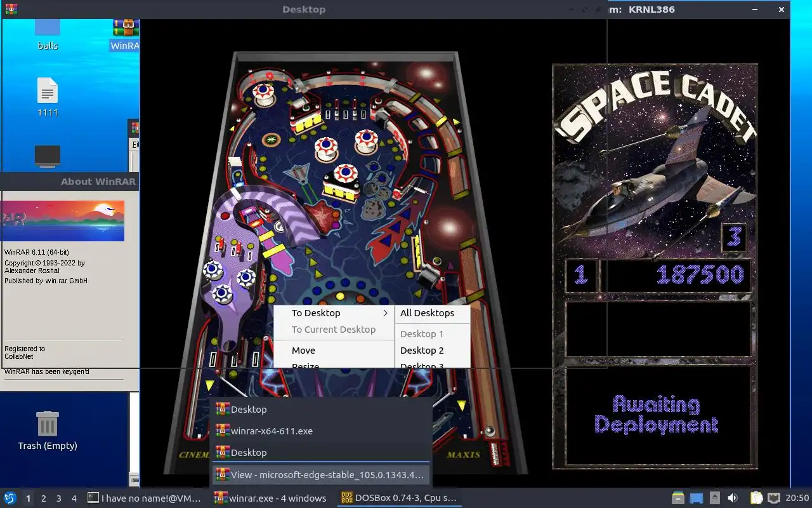
Task: Open the 1111 text file icon
Action: pyautogui.click(x=48, y=91)
